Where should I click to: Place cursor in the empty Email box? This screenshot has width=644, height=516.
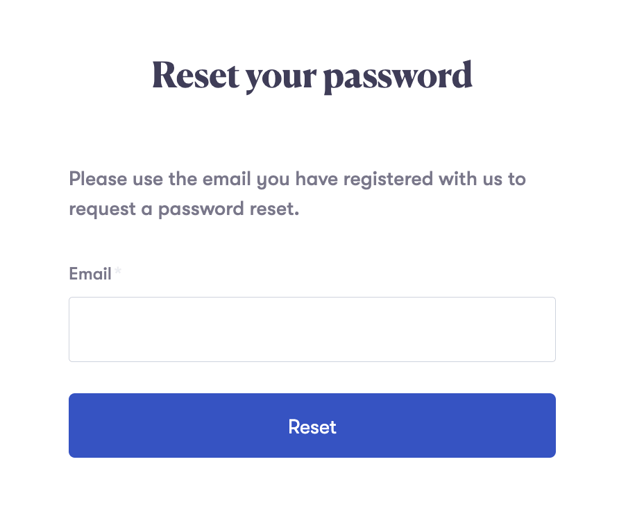tap(312, 329)
